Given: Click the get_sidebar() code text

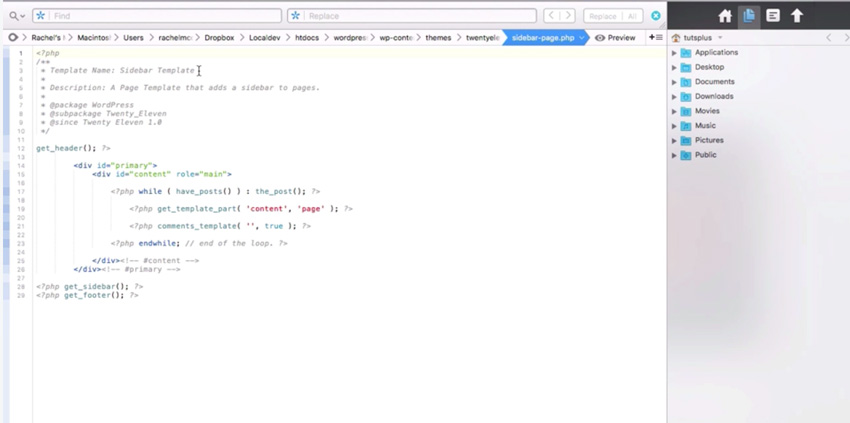Looking at the screenshot, I should point(96,286).
